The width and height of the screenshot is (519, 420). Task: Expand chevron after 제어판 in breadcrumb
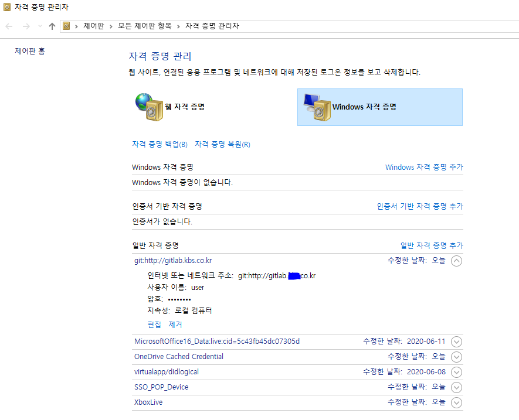point(111,26)
